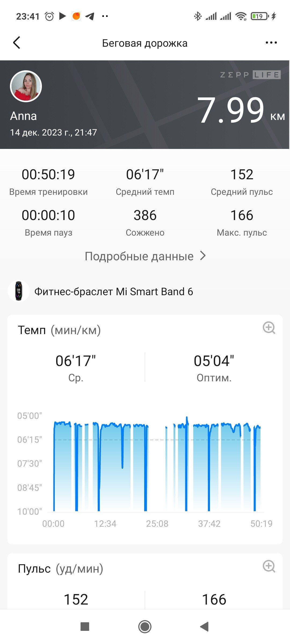Expand Подробные данные chevron arrow
Screen dimensions: 290x644
(203, 256)
